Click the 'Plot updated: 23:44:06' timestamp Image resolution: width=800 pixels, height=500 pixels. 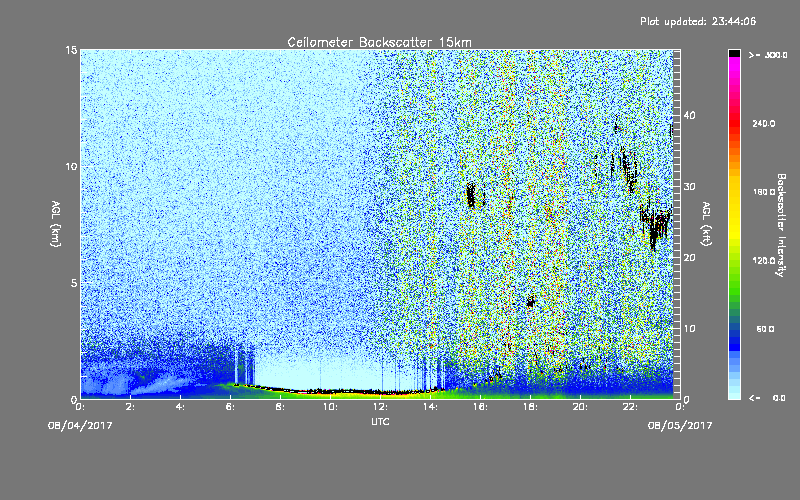698,21
